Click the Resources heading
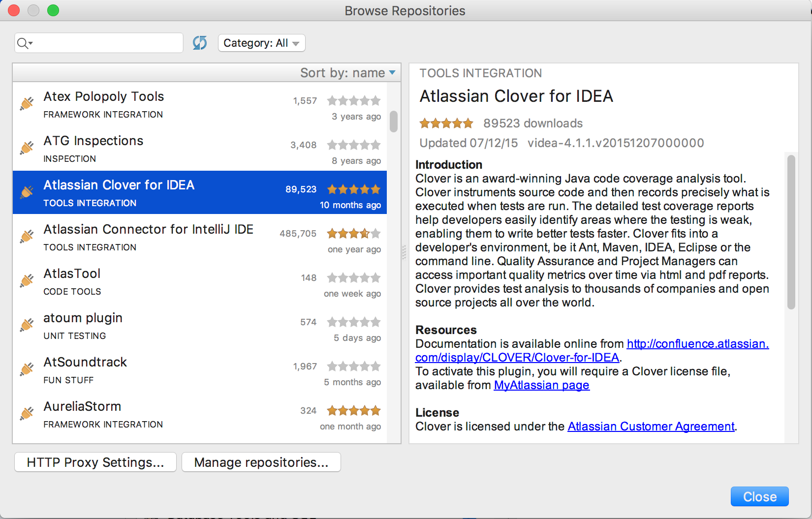Screen dimensions: 812x519 (446, 330)
